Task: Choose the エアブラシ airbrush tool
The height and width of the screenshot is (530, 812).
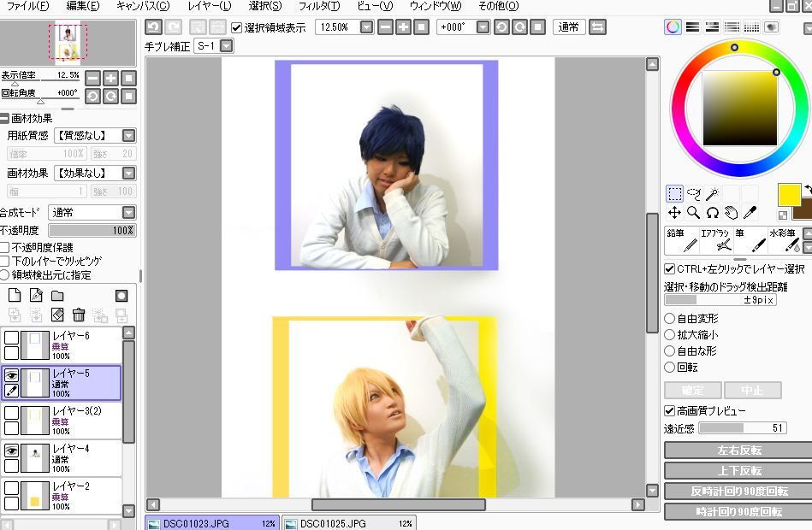Action: pos(715,240)
